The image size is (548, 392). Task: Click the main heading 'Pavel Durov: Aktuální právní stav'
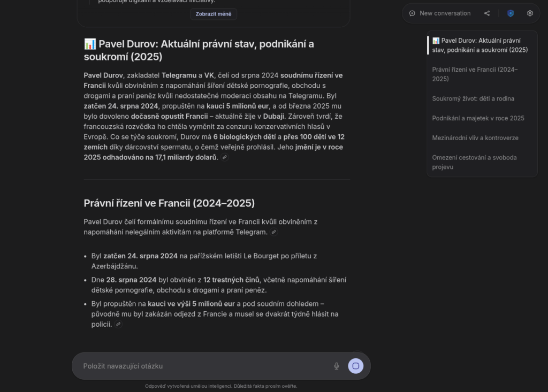[x=199, y=50]
